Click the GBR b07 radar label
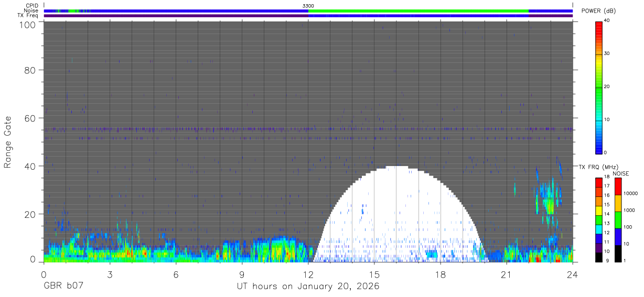The image size is (644, 297). tap(63, 287)
